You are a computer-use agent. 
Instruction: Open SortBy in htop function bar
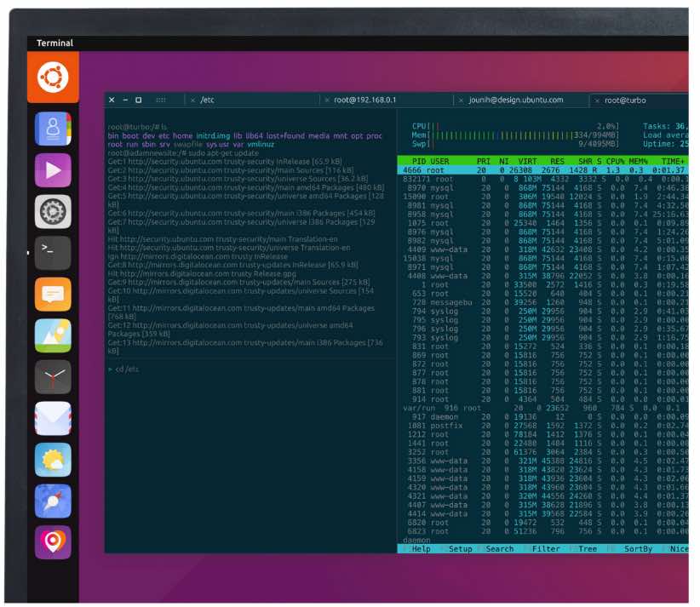(x=638, y=549)
